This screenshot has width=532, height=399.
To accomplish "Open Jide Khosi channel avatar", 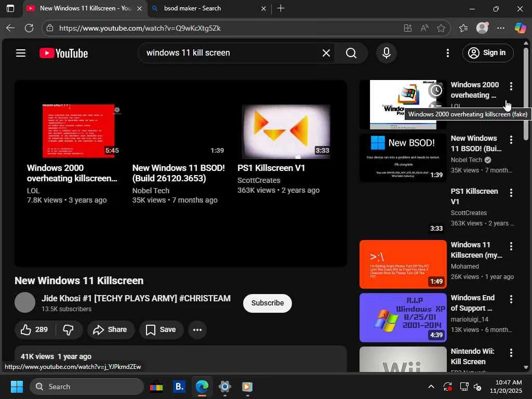I will point(25,302).
